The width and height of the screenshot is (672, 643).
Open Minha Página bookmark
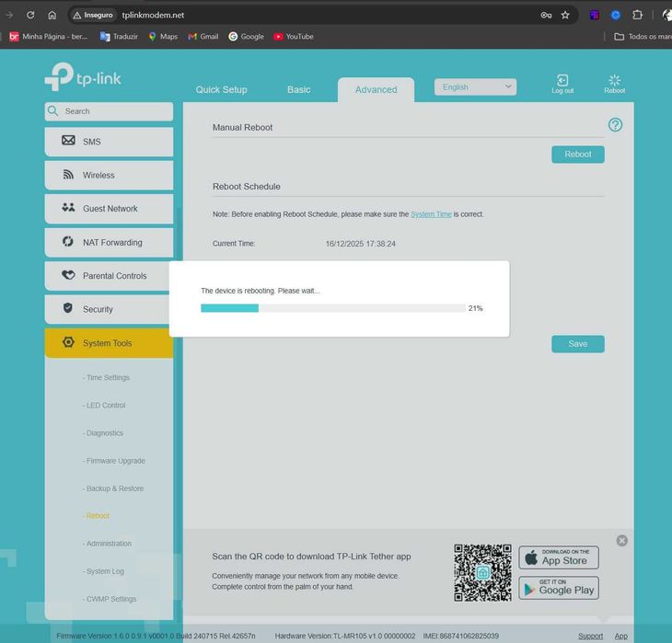coord(48,37)
